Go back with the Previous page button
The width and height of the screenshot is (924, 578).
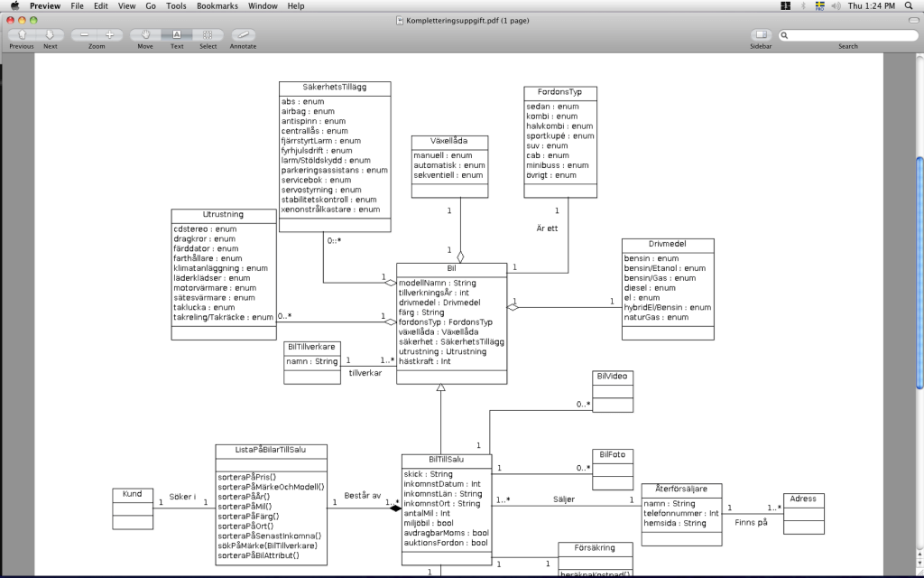[x=22, y=34]
